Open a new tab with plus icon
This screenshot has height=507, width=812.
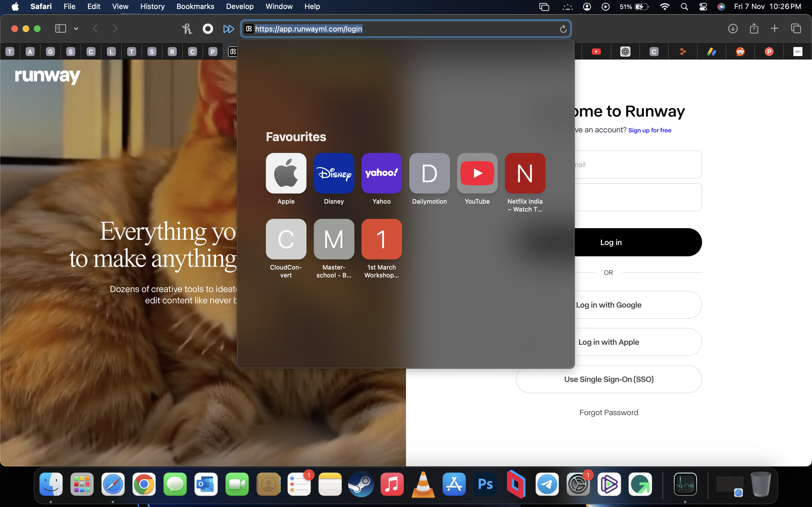pyautogui.click(x=775, y=28)
